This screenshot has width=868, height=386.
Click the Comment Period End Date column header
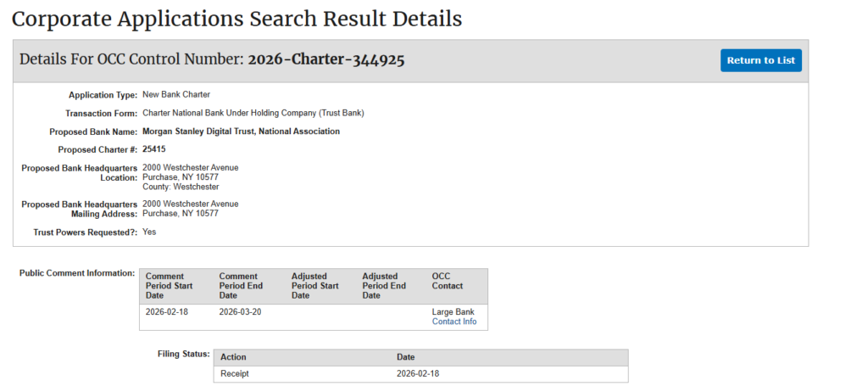click(x=242, y=286)
